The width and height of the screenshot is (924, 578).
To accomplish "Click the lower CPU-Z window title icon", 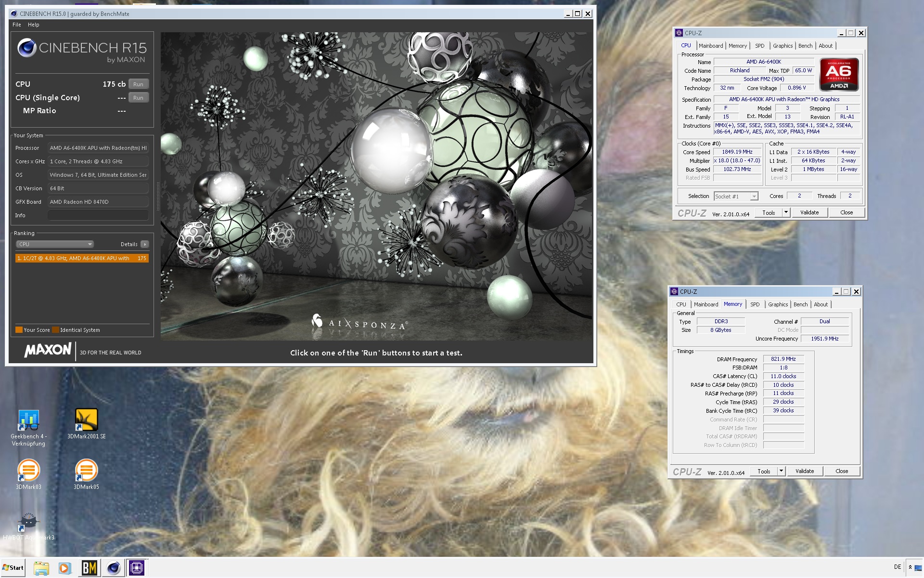I will tap(674, 291).
